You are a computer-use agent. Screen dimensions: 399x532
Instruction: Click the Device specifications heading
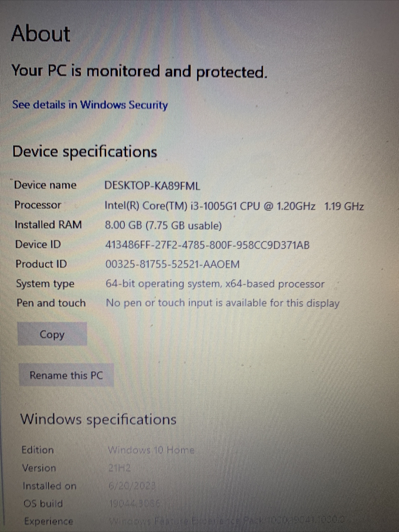[x=84, y=152]
